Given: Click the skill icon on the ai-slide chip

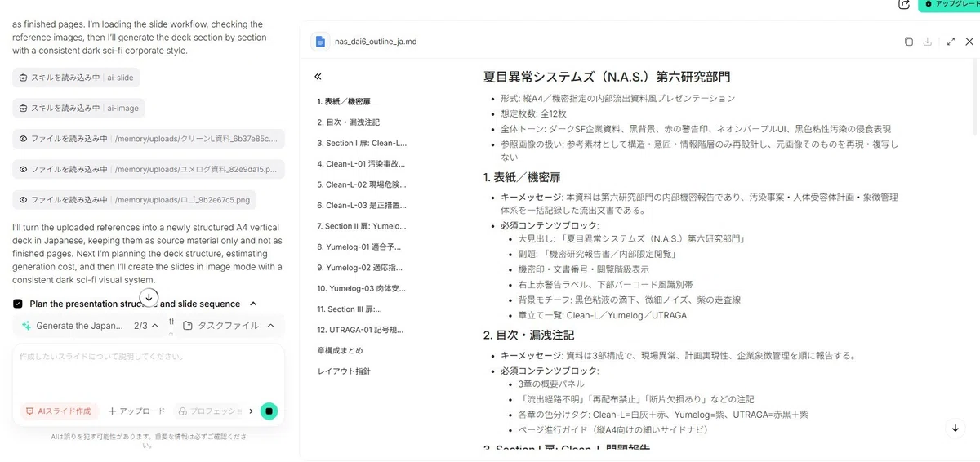Looking at the screenshot, I should (x=24, y=78).
